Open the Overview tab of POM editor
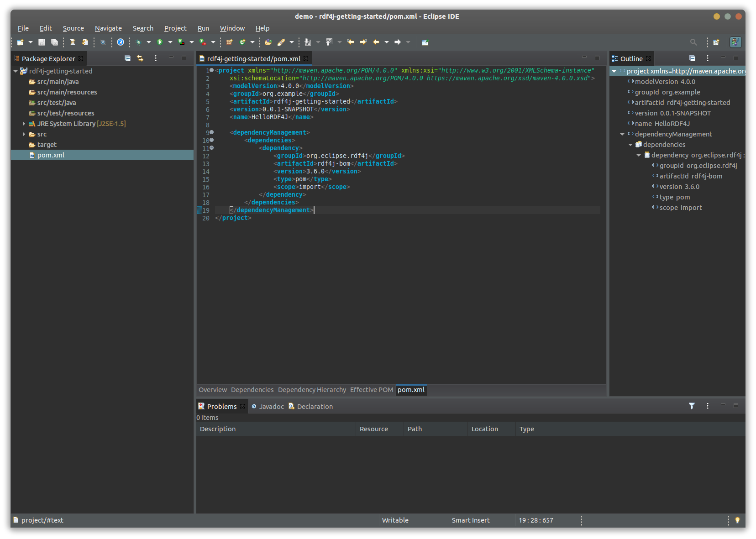This screenshot has height=539, width=756. tap(213, 390)
